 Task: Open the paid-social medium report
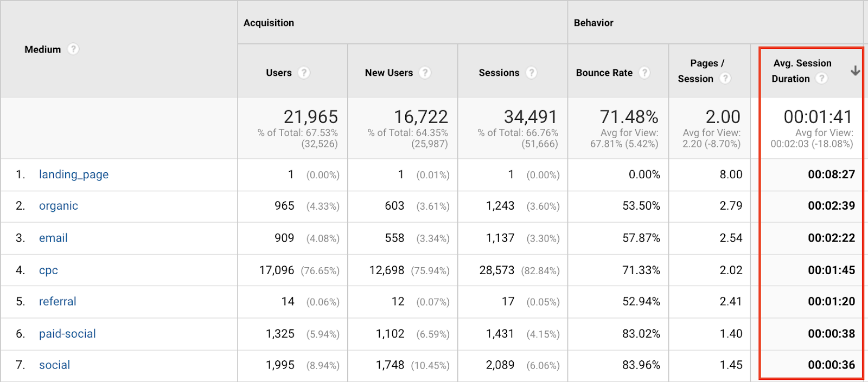[x=67, y=334]
